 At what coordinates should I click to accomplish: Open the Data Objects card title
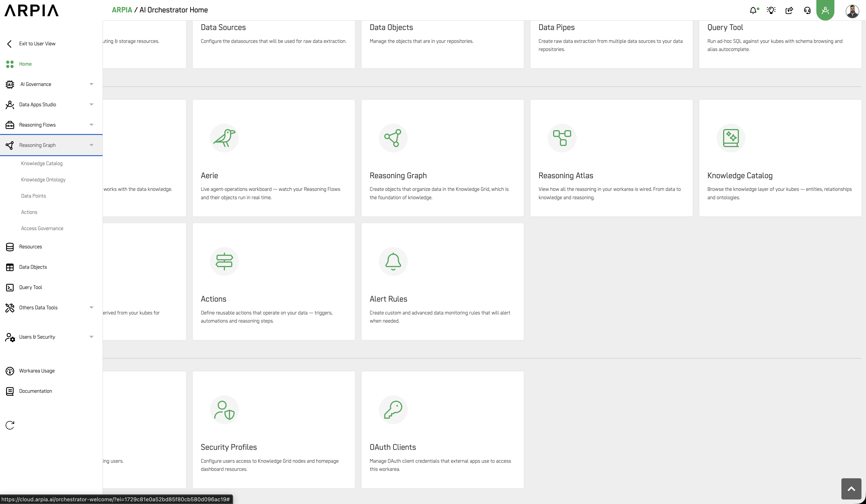point(391,28)
